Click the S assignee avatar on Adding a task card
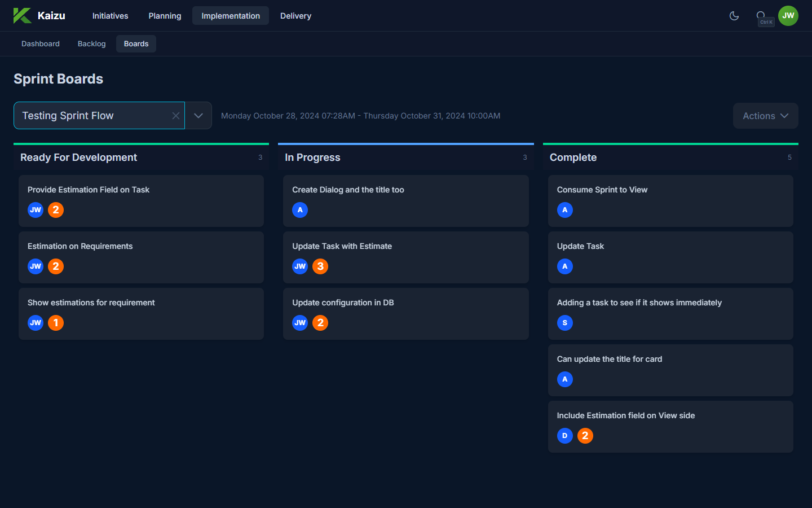The image size is (812, 508). click(x=564, y=323)
